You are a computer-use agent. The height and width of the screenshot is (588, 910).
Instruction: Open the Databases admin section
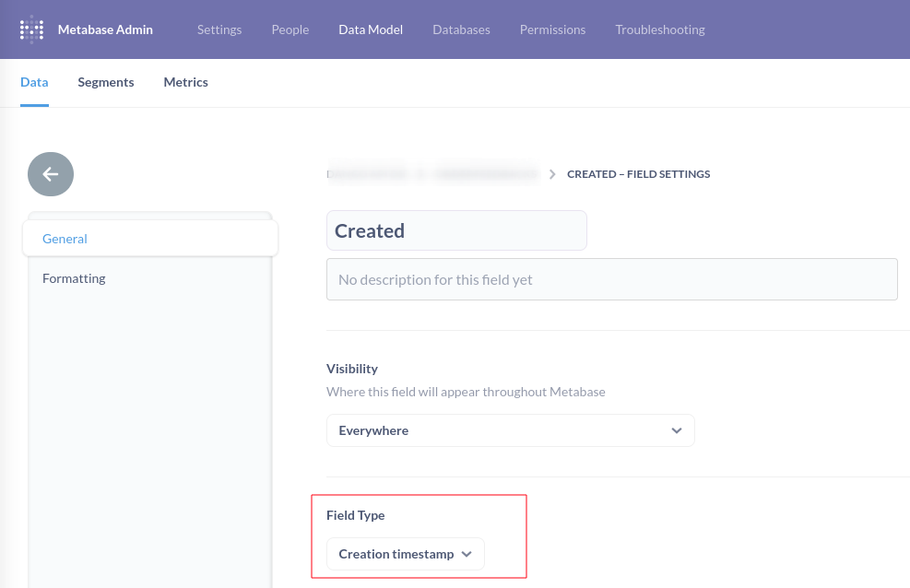tap(461, 29)
